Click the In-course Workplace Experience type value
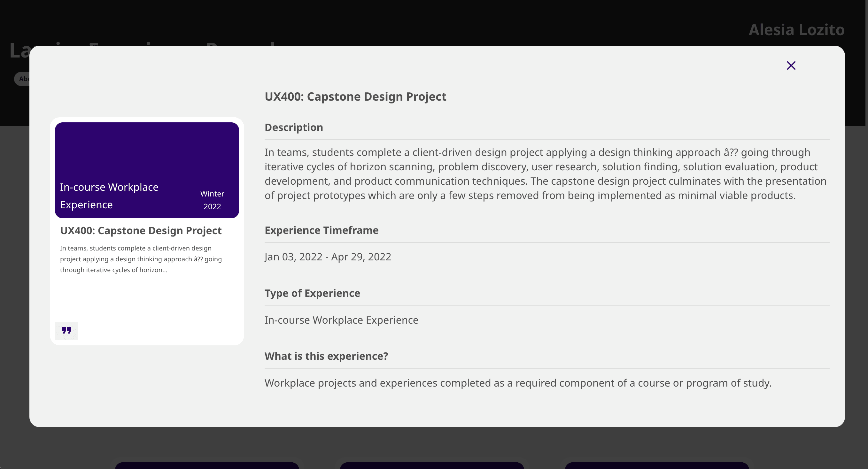This screenshot has height=469, width=868. pyautogui.click(x=341, y=320)
